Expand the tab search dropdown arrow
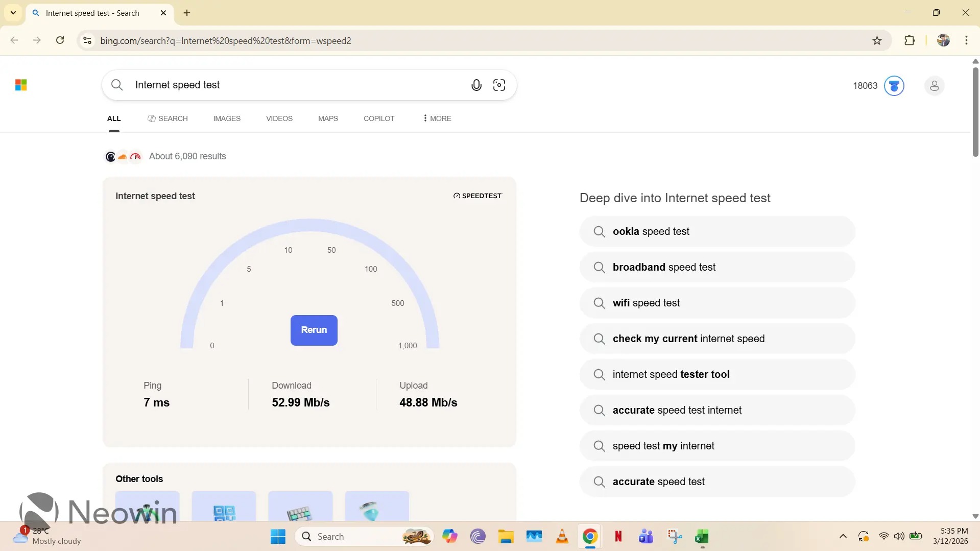This screenshot has width=980, height=551. click(13, 13)
